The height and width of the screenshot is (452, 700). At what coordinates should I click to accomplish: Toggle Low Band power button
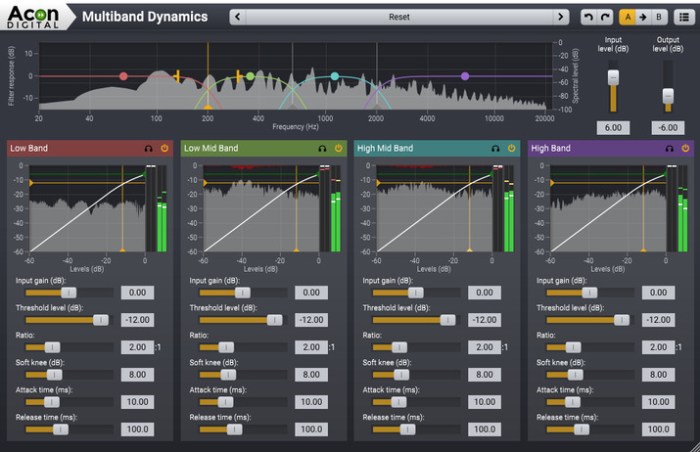(164, 148)
